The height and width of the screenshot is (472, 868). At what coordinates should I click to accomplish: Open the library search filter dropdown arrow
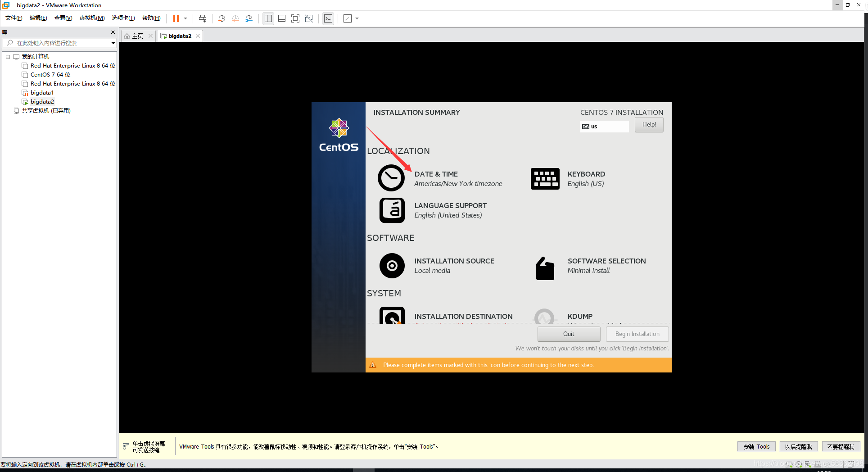pos(113,43)
